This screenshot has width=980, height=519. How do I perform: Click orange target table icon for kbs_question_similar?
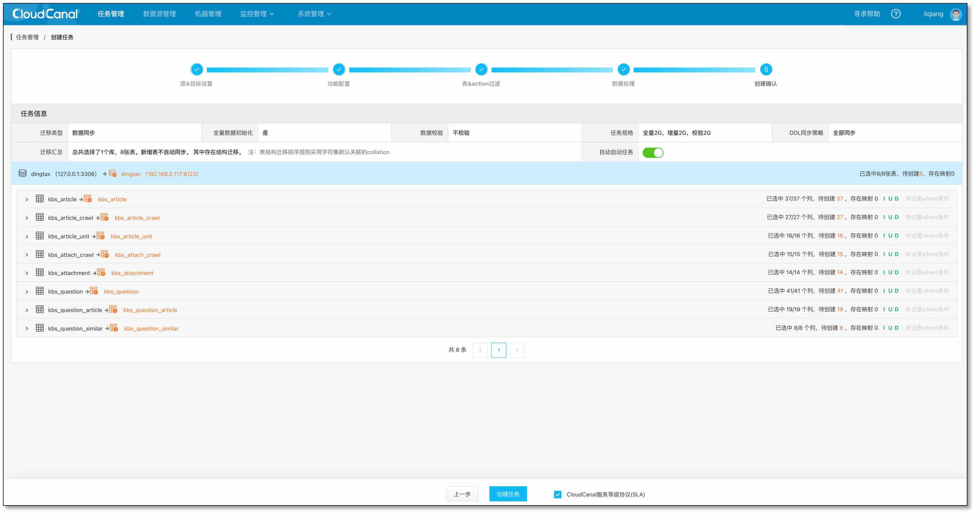114,328
